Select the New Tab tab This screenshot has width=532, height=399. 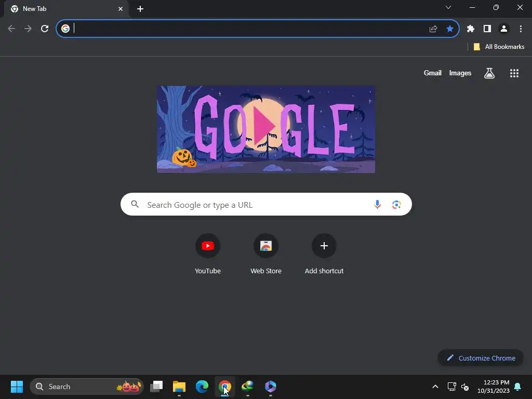tap(66, 9)
